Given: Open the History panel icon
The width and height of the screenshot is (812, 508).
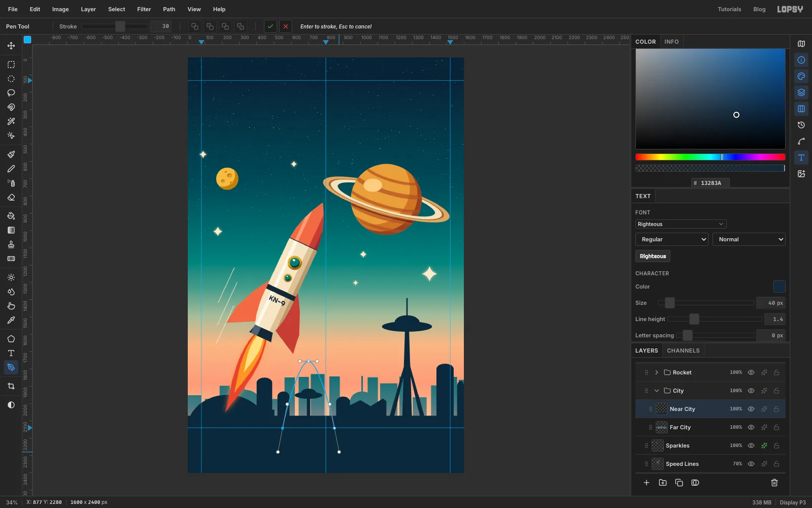Looking at the screenshot, I should pos(801,125).
